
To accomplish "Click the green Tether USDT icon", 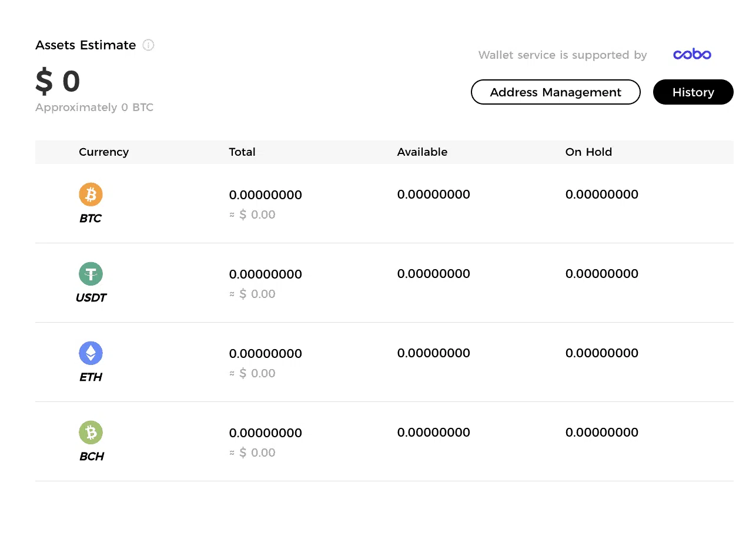I will coord(91,274).
